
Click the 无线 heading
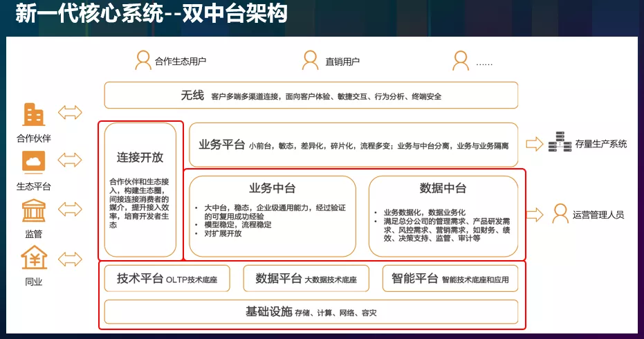[192, 95]
